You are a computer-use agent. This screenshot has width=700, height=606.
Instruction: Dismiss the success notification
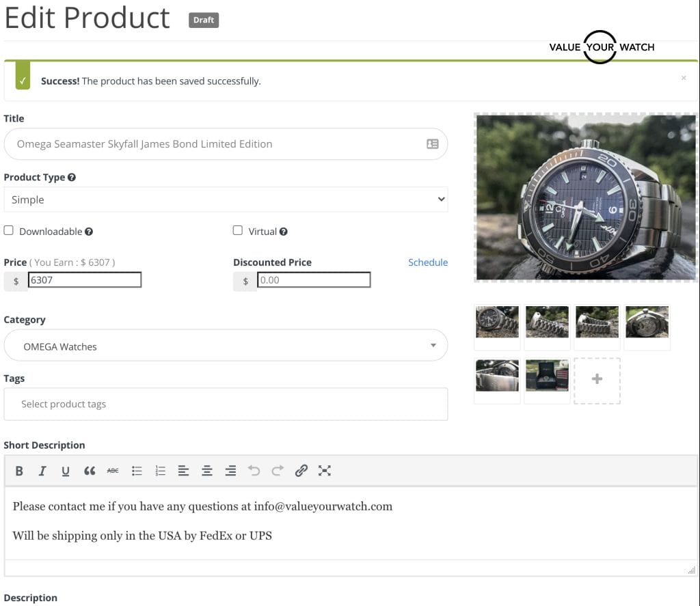coord(684,79)
